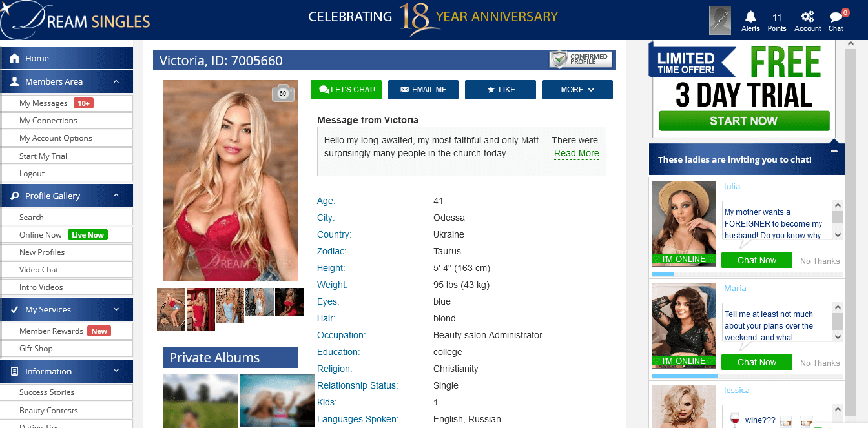
Task: Click the Dream Singles logo
Action: pos(76,20)
